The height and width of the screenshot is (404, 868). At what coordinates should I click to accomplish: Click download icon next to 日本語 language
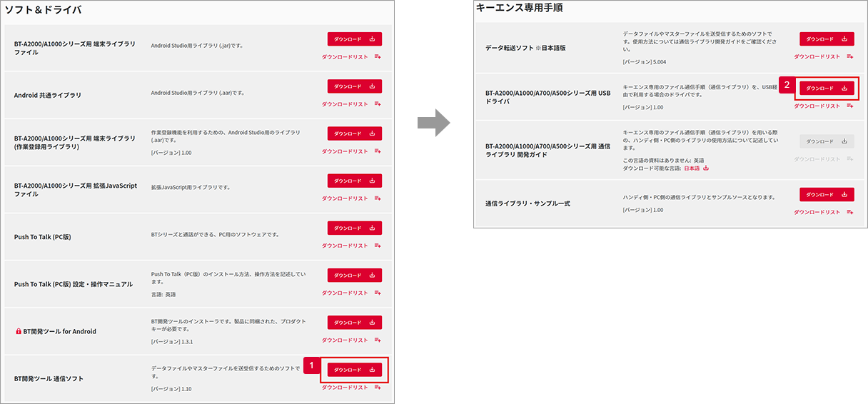pos(706,168)
